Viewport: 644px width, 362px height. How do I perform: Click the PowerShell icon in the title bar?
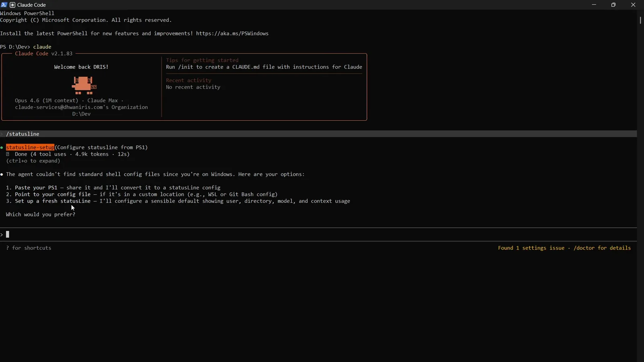click(x=4, y=5)
